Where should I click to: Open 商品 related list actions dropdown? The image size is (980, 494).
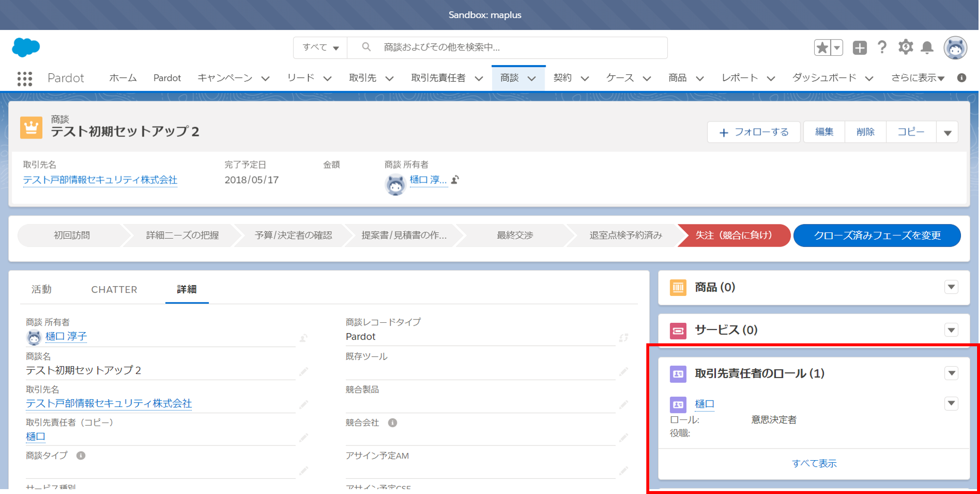951,287
